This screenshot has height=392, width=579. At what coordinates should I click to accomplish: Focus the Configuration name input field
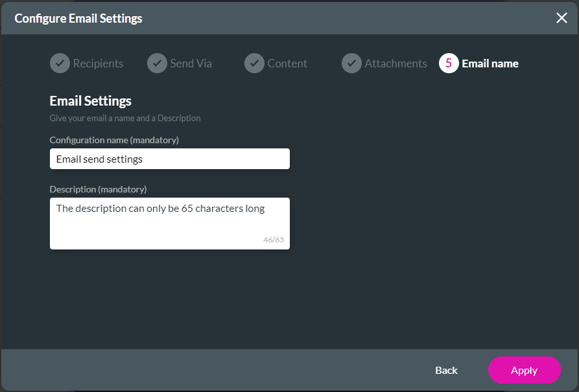coord(169,159)
